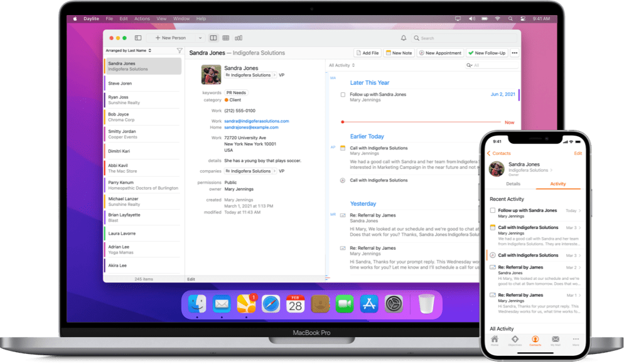
Task: Tap My Mail icon on iPhone tab bar
Action: (556, 340)
